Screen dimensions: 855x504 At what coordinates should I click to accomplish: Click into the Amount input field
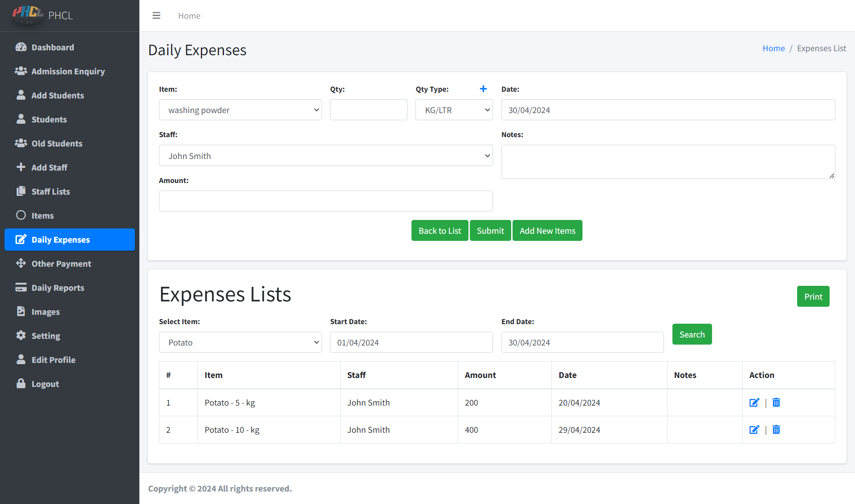tap(326, 201)
